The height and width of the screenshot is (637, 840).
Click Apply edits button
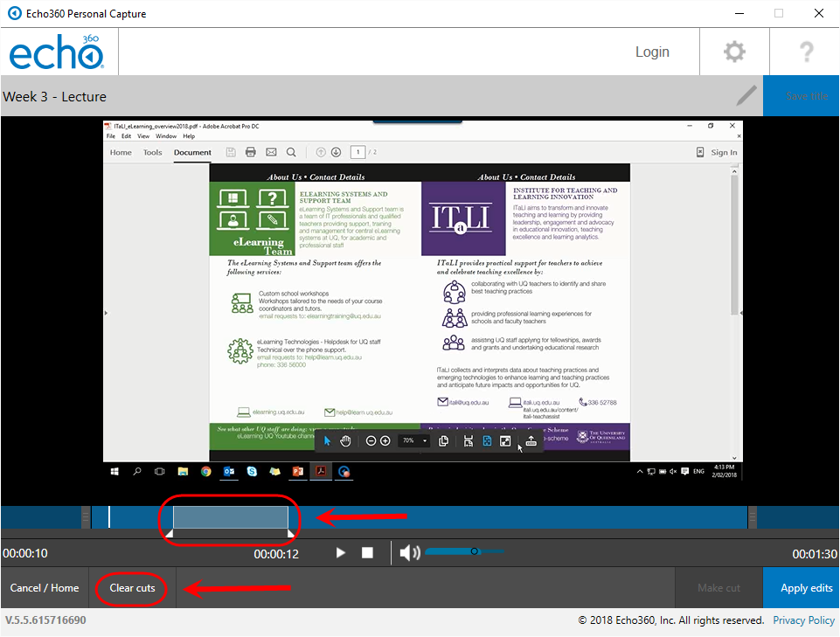[x=802, y=588]
